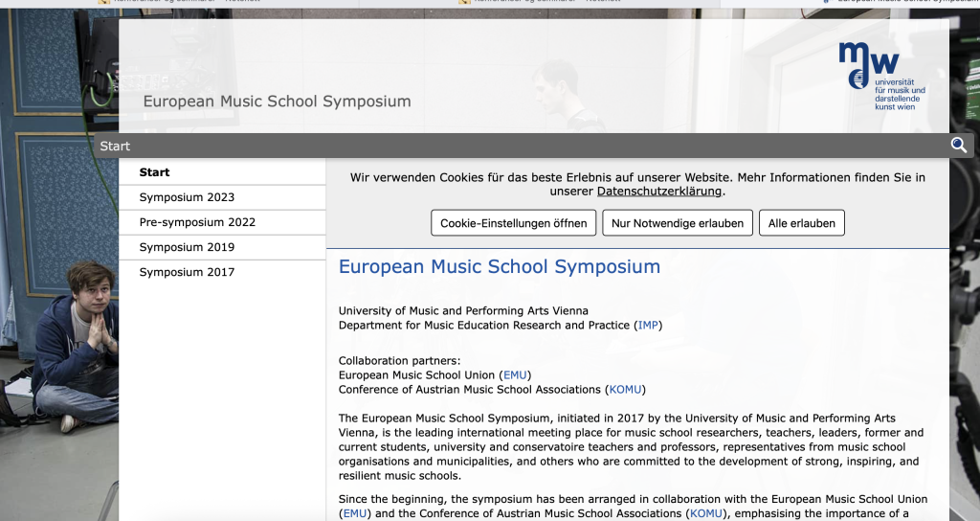
Task: Open the Start item in sidebar
Action: click(x=154, y=172)
